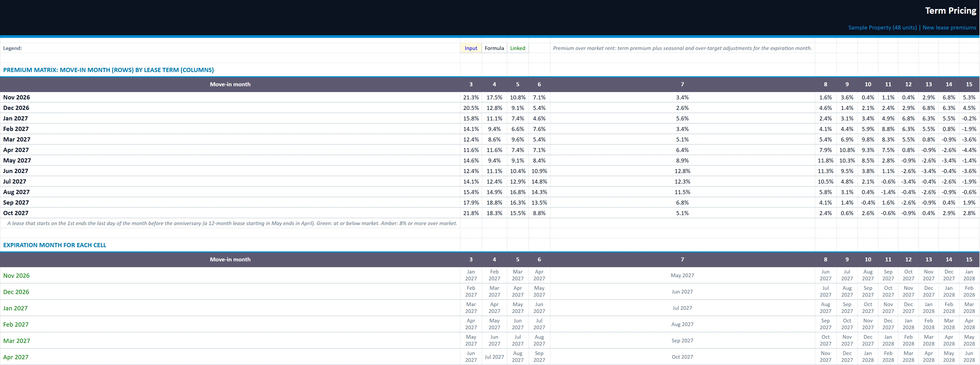Select 'Aug 2027' expiration under term 7 for Feb 2027
Viewport: 980px width, 365px height.
682,324
